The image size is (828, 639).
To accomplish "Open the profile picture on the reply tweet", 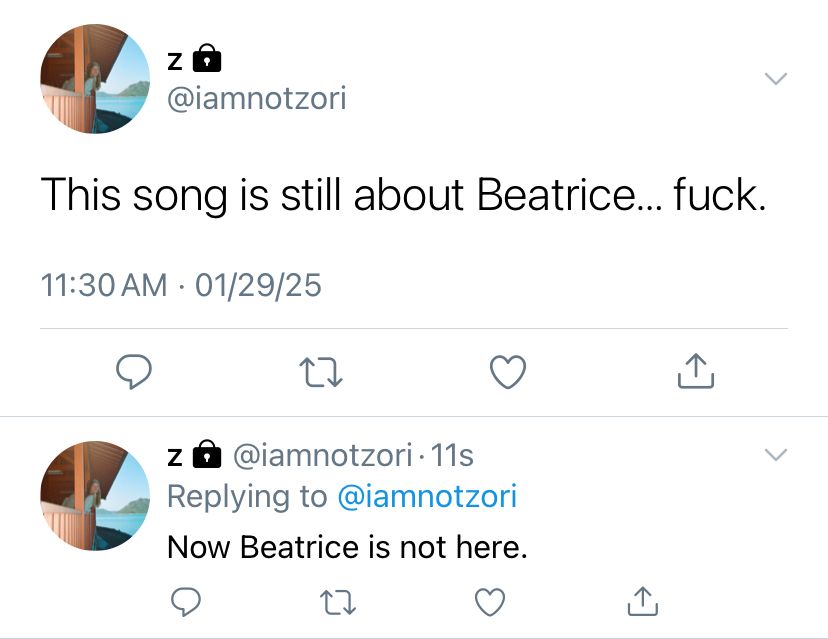I will 95,496.
